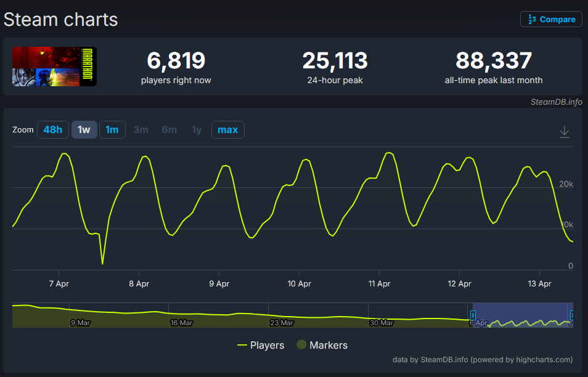This screenshot has width=588, height=377.
Task: Click the 6,819 players right now value
Action: click(176, 60)
